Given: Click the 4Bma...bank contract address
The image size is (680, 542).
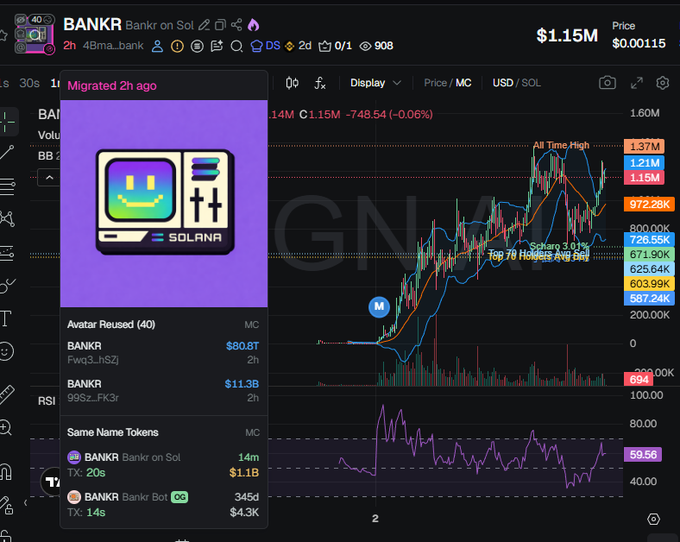Looking at the screenshot, I should pos(113,46).
